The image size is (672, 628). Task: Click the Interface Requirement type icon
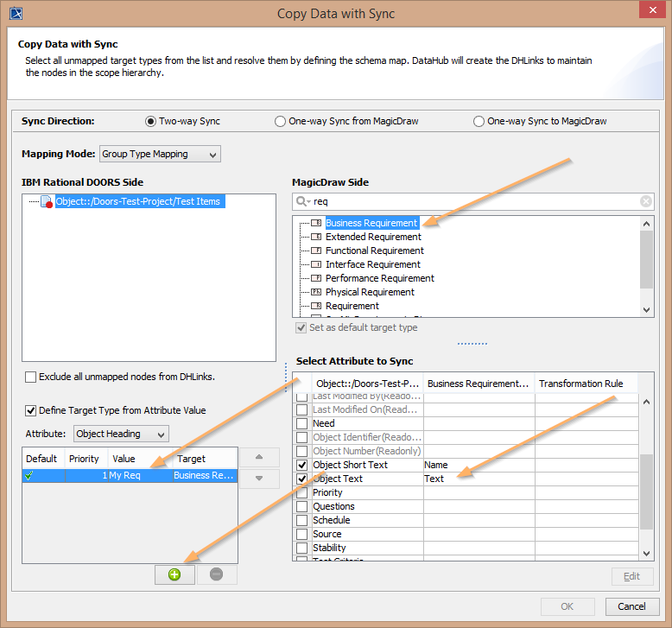[x=316, y=264]
